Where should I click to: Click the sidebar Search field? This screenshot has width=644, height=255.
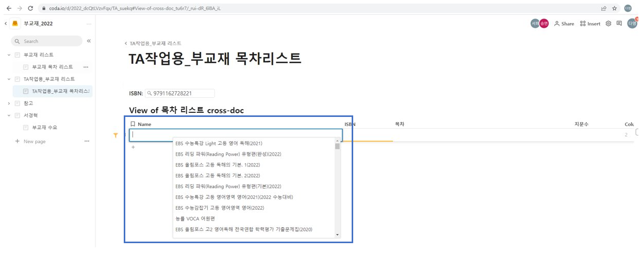point(46,41)
